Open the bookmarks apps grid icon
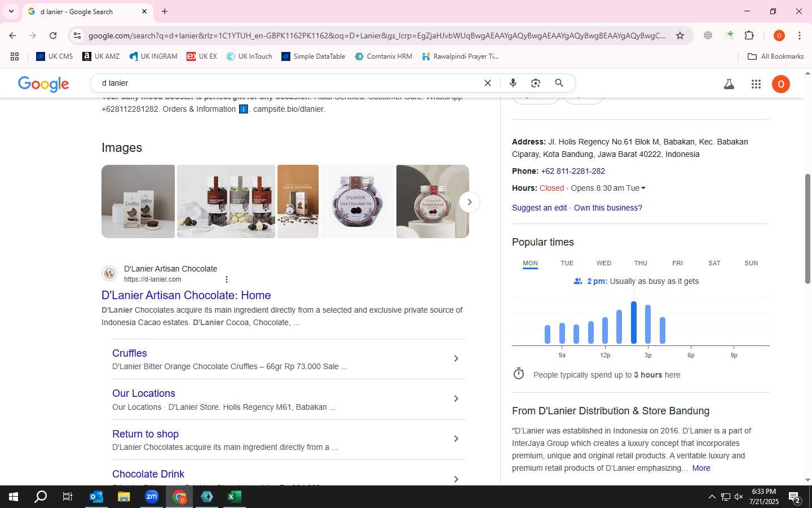The width and height of the screenshot is (812, 508). (x=15, y=56)
